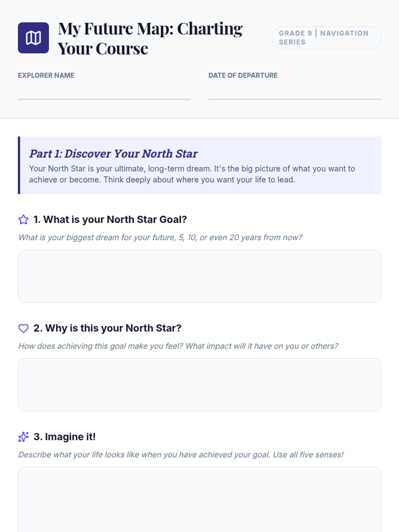The width and height of the screenshot is (399, 532).
Task: Click the hint text about five senses
Action: coord(181,455)
